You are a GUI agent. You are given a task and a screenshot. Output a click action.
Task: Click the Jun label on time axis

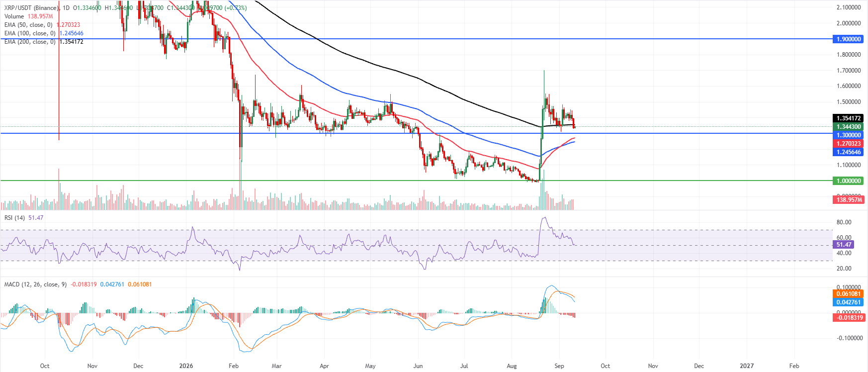point(418,366)
